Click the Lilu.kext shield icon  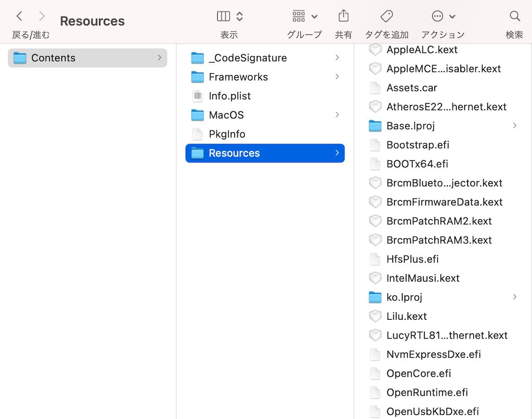pyautogui.click(x=375, y=316)
